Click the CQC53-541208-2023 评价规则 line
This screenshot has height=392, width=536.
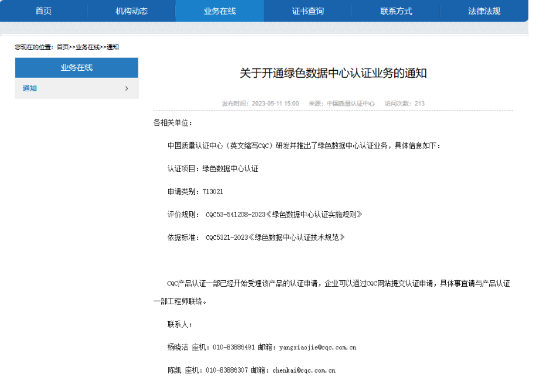(284, 215)
